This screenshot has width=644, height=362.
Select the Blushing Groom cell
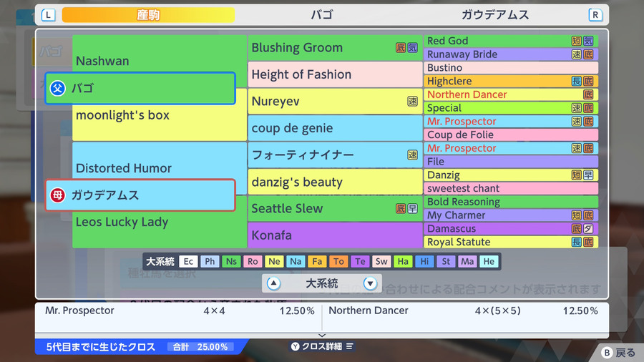click(335, 48)
